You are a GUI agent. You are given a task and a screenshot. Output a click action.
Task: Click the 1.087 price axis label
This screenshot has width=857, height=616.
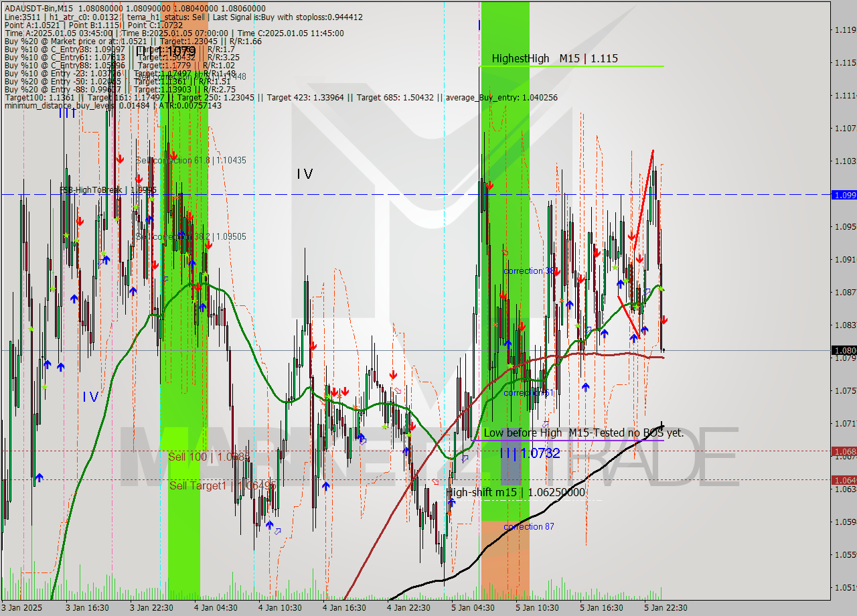(x=845, y=293)
